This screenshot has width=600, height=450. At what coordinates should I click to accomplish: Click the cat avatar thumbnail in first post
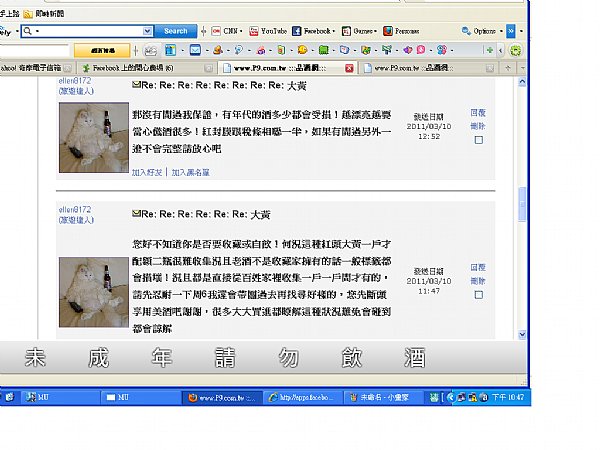[94, 137]
